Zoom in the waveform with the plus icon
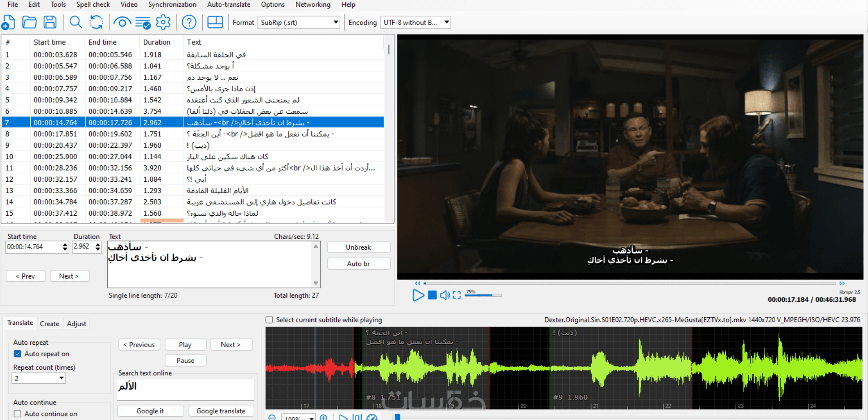 324,417
